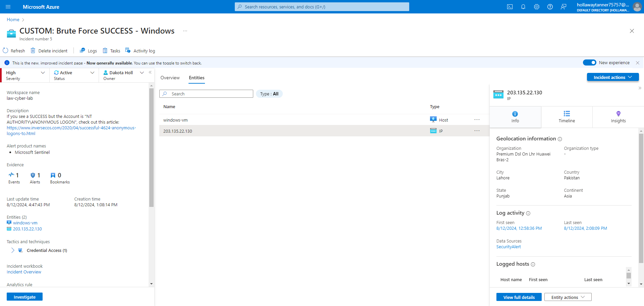644x306 pixels.
Task: Open the Activity log
Action: (140, 51)
